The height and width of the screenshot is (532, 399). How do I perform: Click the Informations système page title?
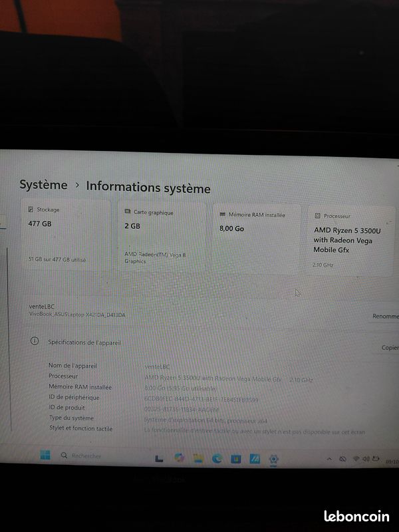(148, 188)
